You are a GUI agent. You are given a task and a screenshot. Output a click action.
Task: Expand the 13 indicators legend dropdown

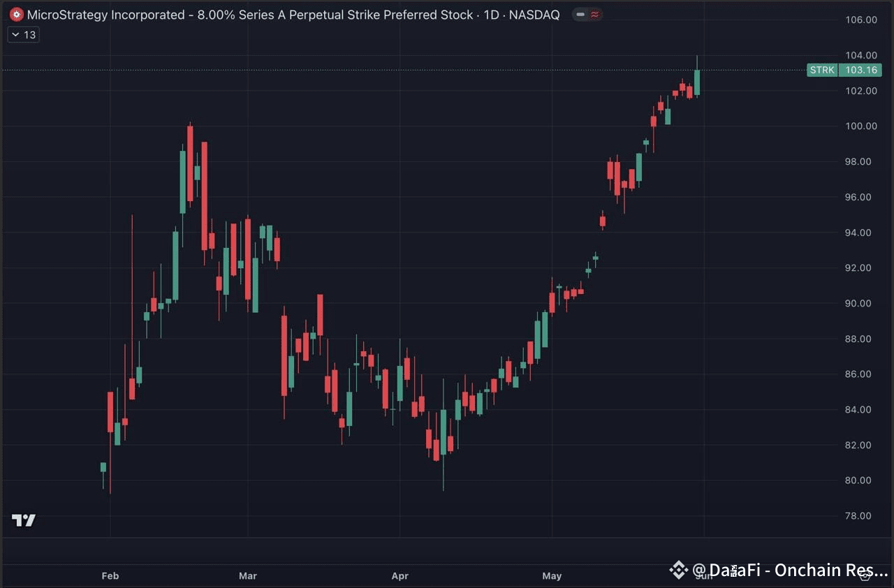(23, 34)
